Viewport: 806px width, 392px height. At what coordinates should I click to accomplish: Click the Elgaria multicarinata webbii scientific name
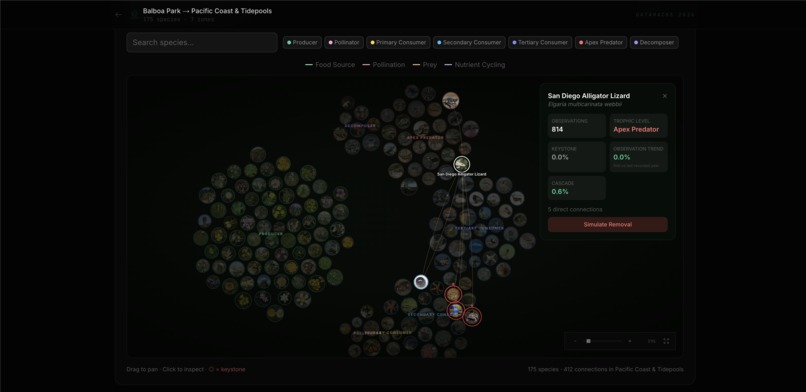point(584,104)
